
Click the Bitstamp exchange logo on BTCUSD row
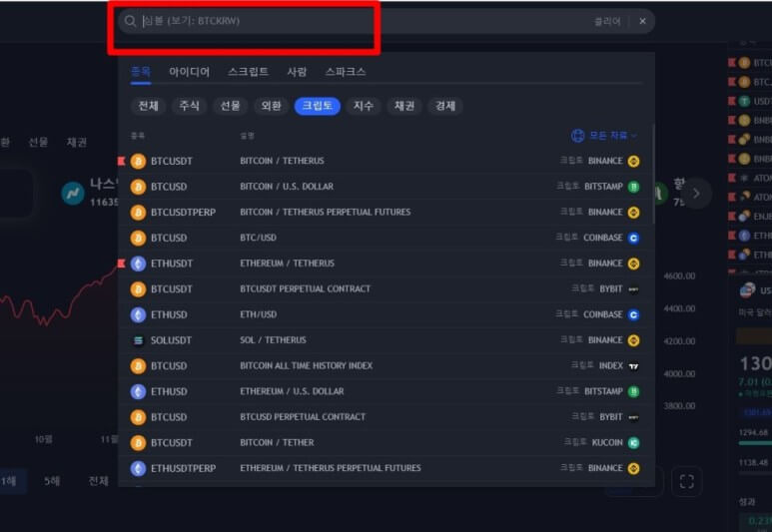(x=634, y=187)
